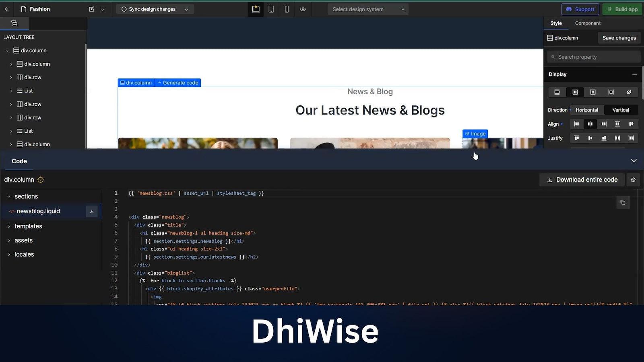Select the hidden display option icon
Image resolution: width=644 pixels, height=362 pixels.
tap(629, 92)
